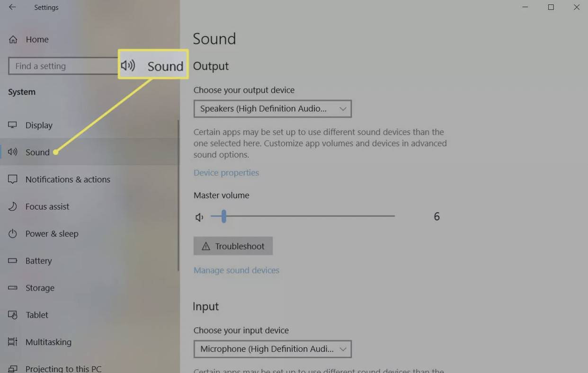
Task: Click the Display monitor icon
Action: click(x=13, y=125)
